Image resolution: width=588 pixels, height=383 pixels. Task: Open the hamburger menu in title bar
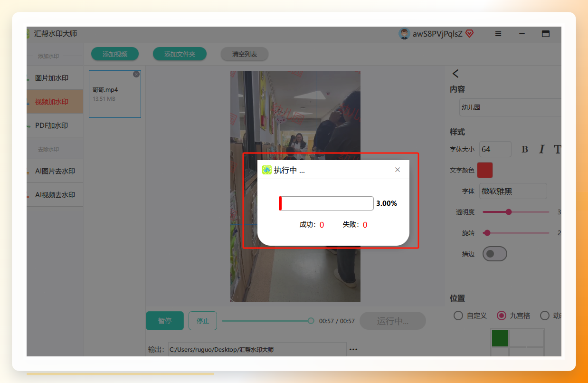point(498,34)
